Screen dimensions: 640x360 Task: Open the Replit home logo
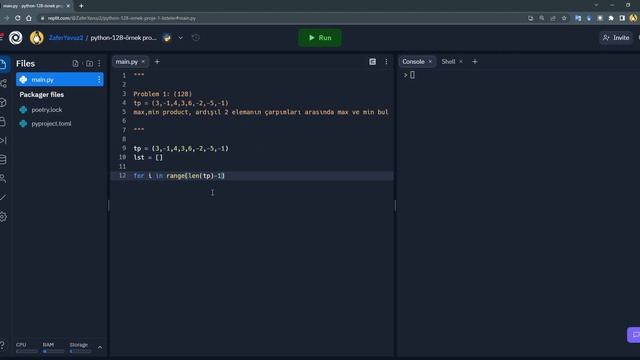16,38
